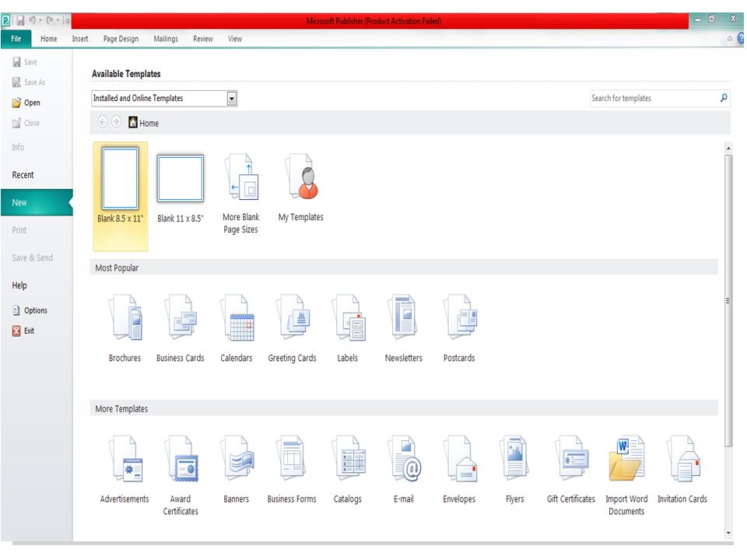
Task: Select the Blank 8.5 x 11" template
Action: click(x=121, y=196)
